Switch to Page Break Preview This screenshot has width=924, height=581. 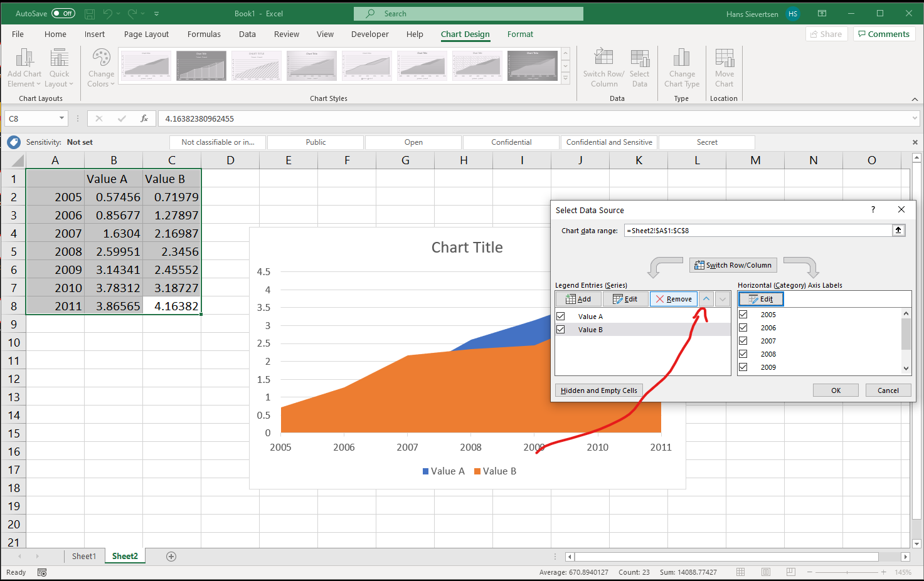(x=791, y=572)
